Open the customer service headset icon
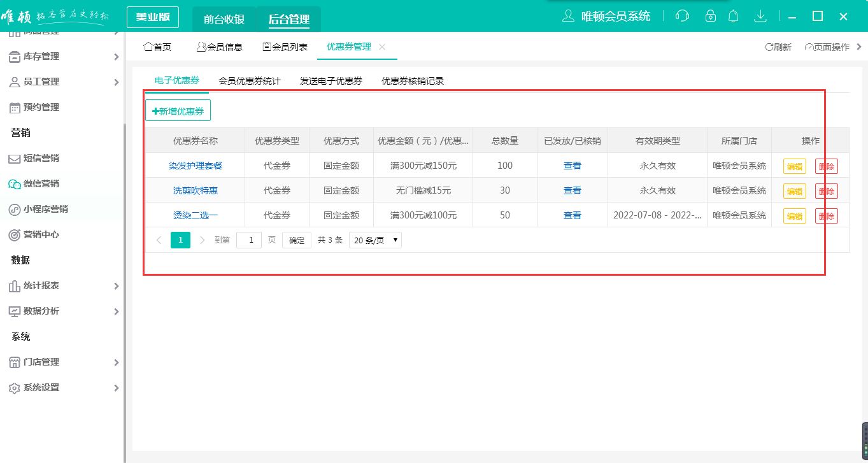 tap(682, 16)
